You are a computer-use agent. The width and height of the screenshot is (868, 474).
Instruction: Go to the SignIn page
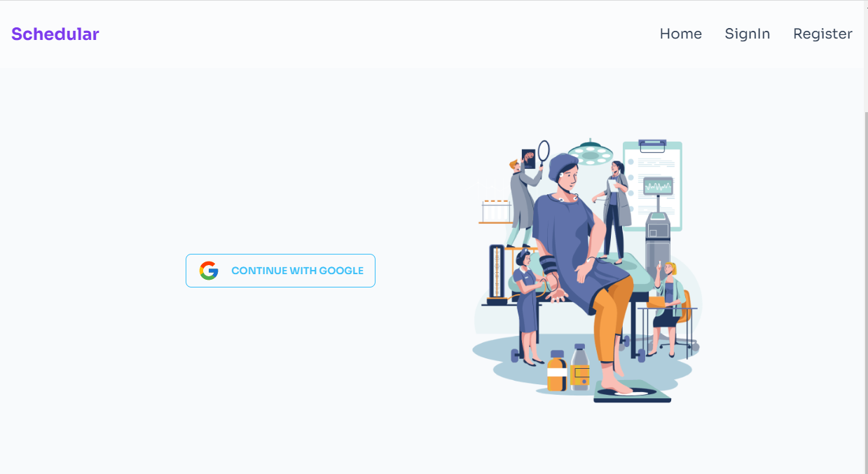tap(747, 34)
